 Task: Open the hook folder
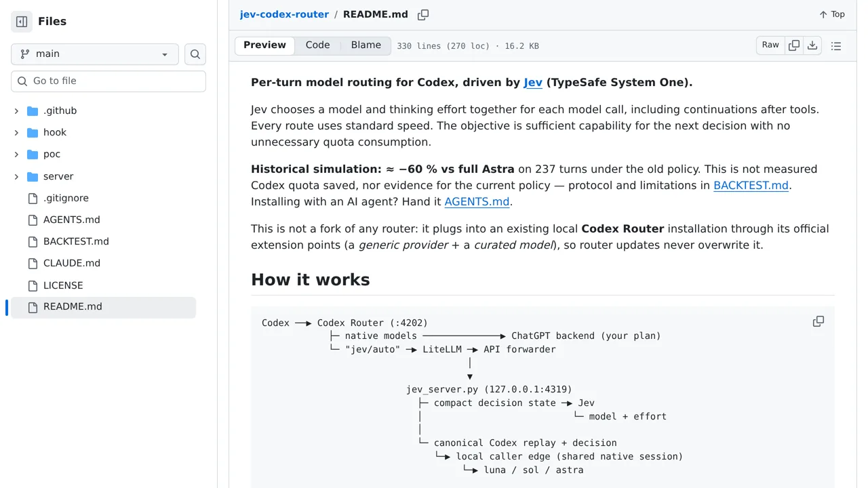pos(55,133)
